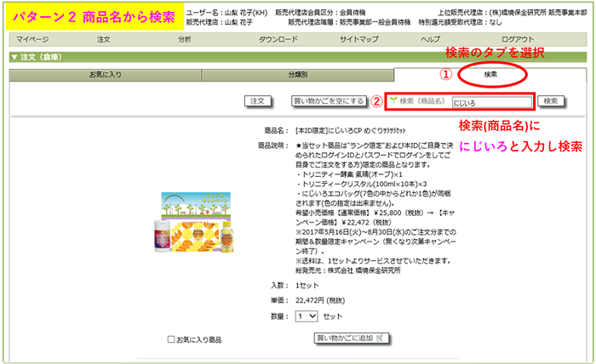596x364 pixels.
Task: Open the マイページ menu
Action: [x=32, y=40]
